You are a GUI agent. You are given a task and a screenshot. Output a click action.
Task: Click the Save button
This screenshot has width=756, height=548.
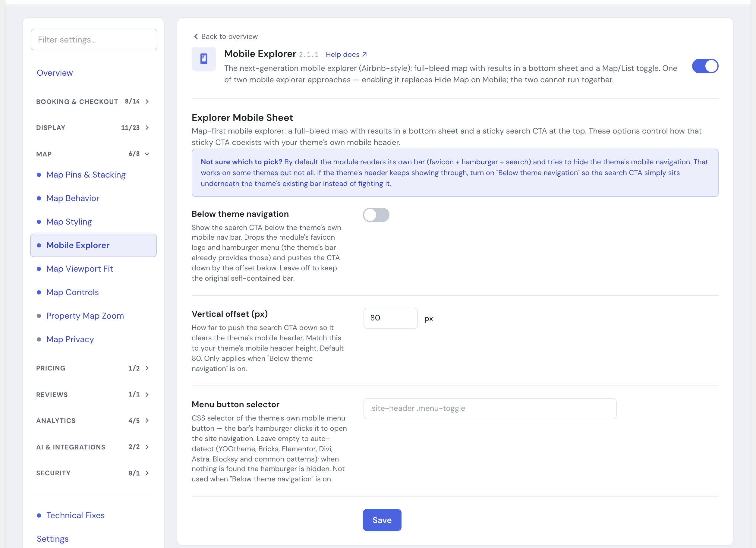click(x=382, y=520)
